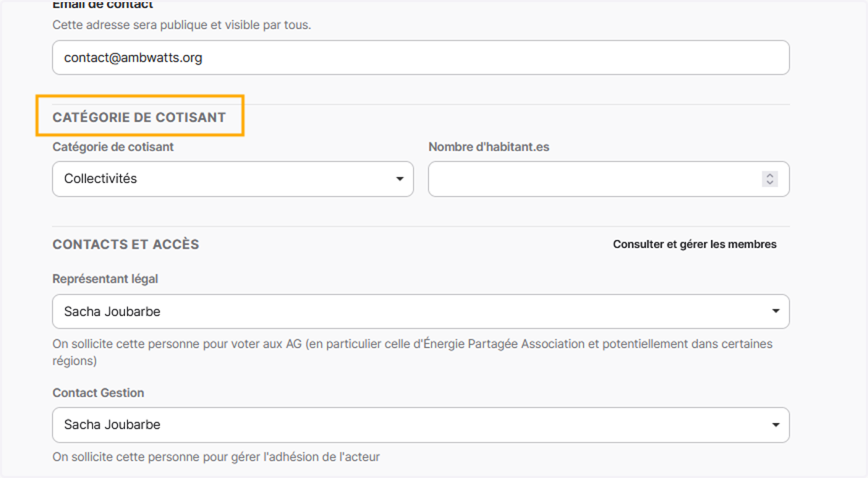Open Consulter et gérer les membres link
This screenshot has height=478, width=868.
(x=694, y=244)
